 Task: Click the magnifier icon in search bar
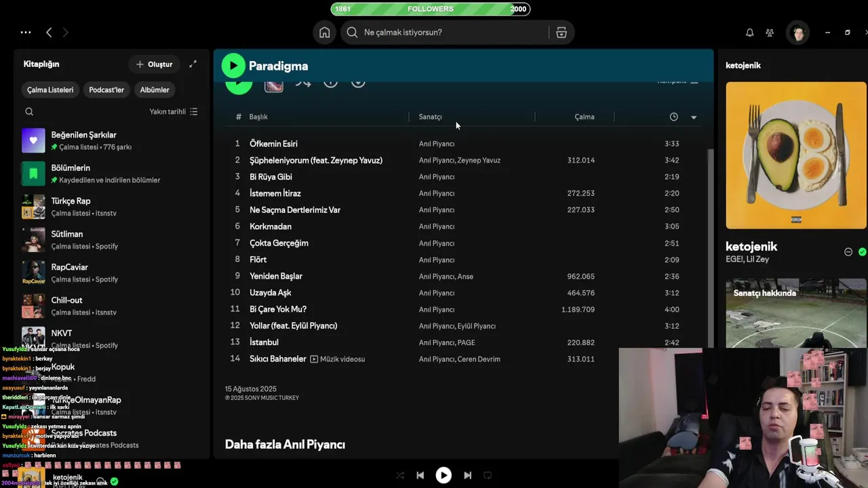click(x=352, y=33)
